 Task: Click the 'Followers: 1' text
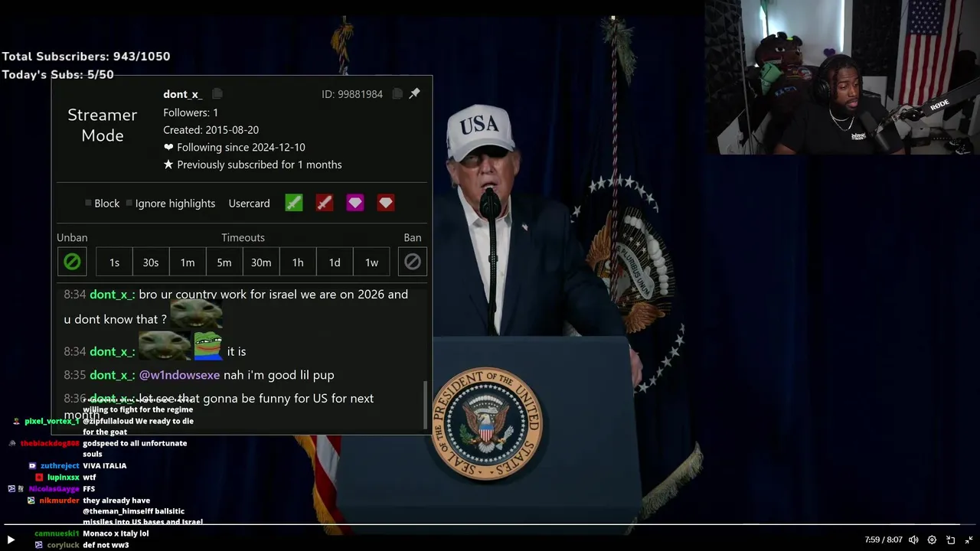tap(191, 112)
